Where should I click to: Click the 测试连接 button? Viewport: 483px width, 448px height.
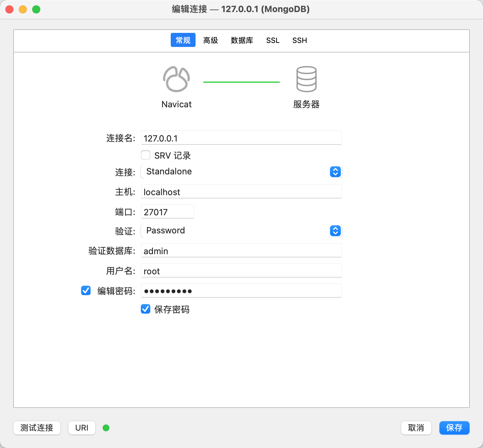pos(37,428)
